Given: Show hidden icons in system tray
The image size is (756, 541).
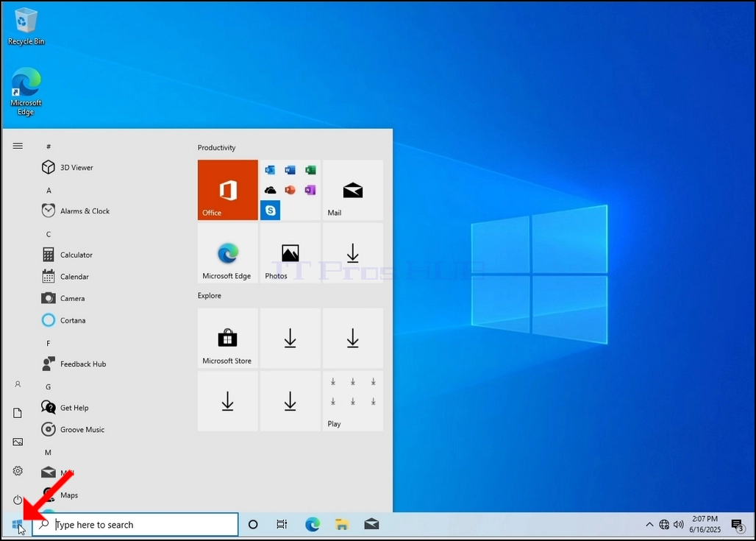Looking at the screenshot, I should [x=649, y=525].
